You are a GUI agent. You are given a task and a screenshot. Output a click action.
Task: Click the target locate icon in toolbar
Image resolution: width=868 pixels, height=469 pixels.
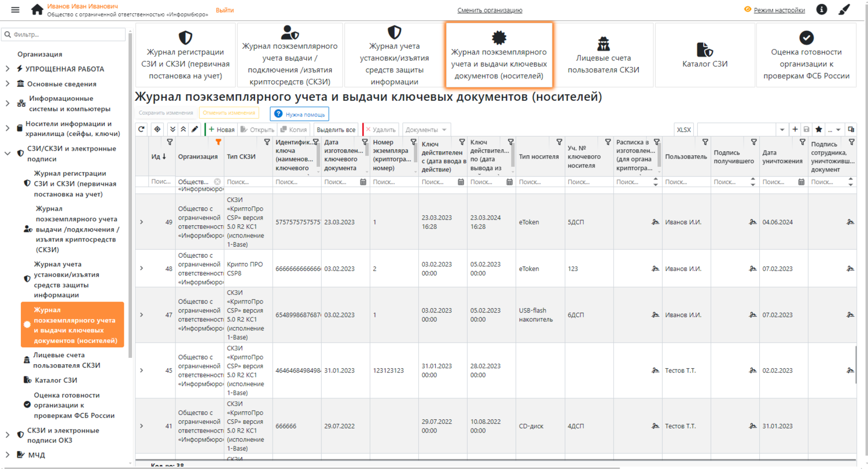tap(157, 130)
